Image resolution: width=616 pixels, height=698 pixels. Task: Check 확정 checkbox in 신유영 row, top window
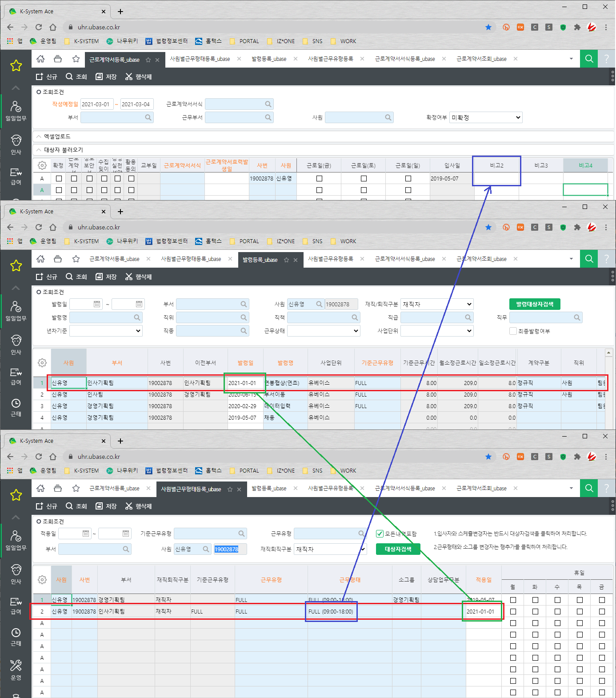click(59, 178)
